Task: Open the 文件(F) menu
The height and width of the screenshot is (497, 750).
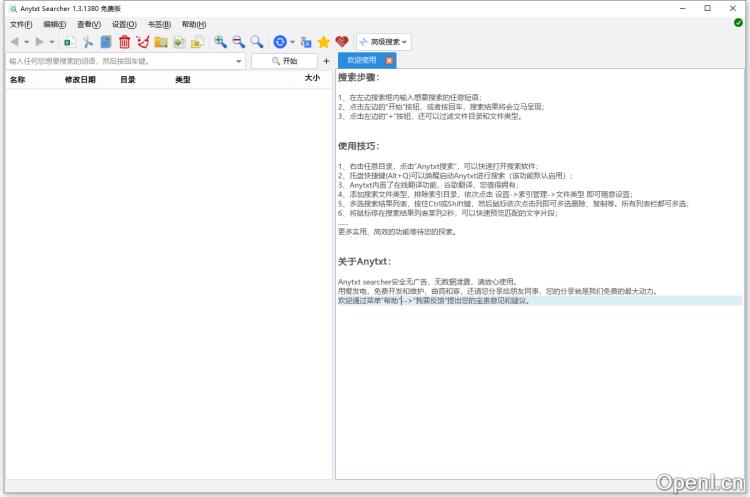Action: point(21,24)
